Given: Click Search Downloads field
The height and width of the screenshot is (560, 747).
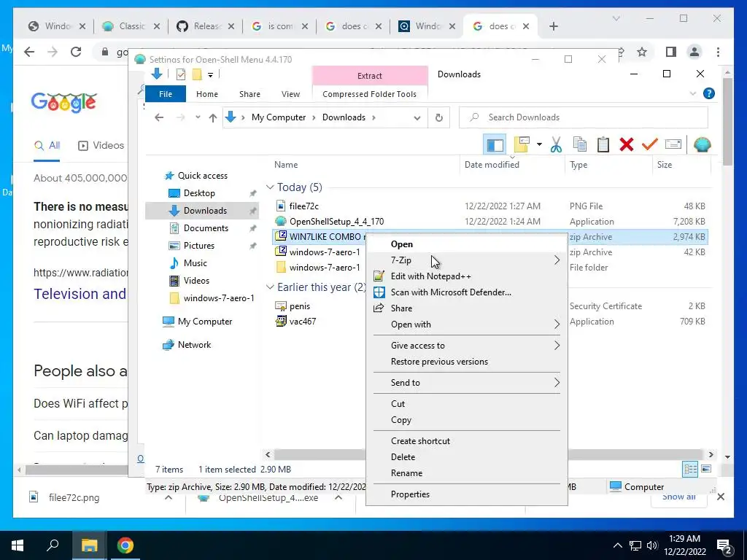Looking at the screenshot, I should tap(583, 117).
